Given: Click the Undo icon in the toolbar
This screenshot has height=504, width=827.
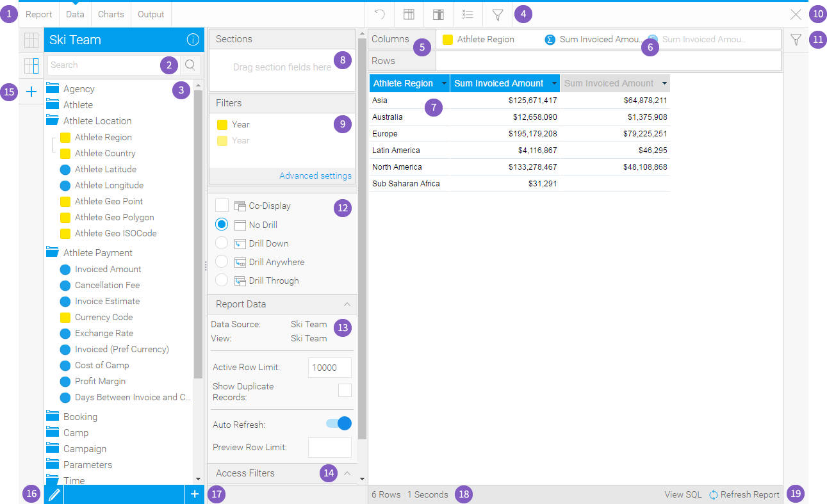Looking at the screenshot, I should [379, 14].
